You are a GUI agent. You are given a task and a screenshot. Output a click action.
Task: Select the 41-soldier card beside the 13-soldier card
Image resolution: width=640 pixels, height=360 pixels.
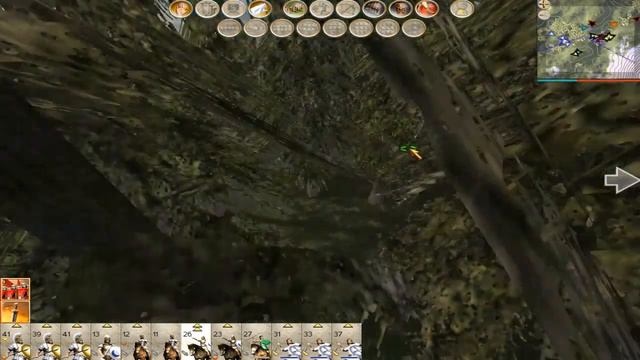[76, 342]
